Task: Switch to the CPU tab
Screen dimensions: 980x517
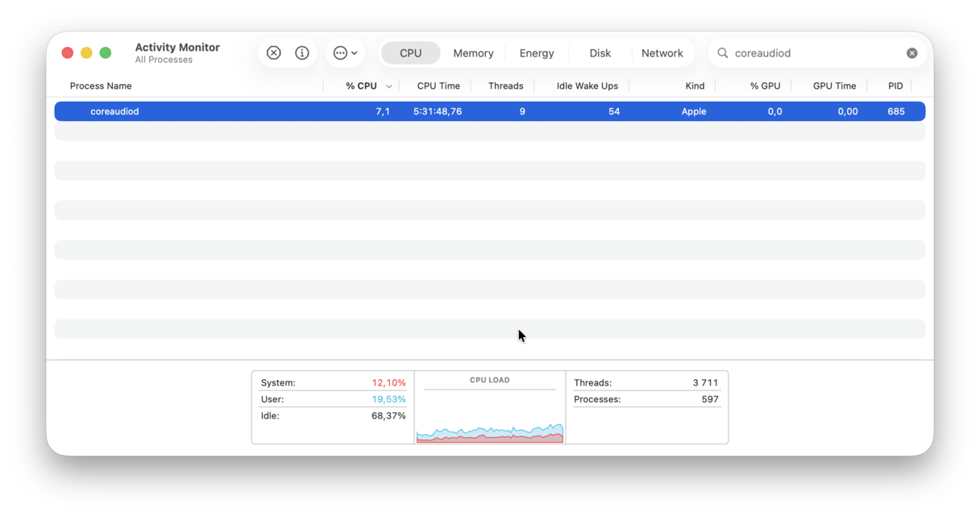Action: [411, 53]
